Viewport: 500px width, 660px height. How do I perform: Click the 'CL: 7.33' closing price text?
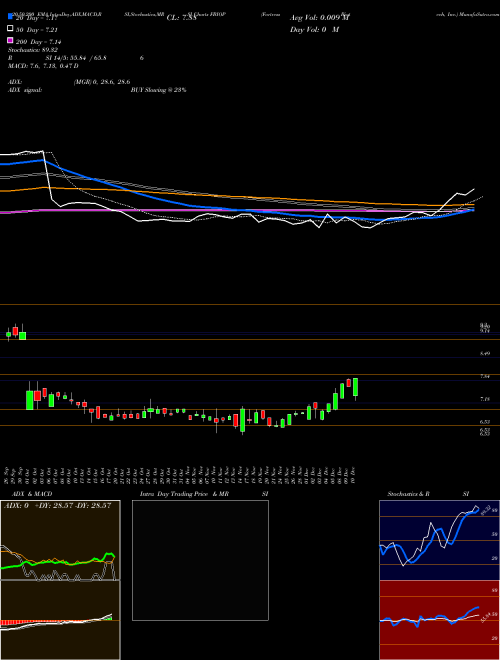(182, 18)
